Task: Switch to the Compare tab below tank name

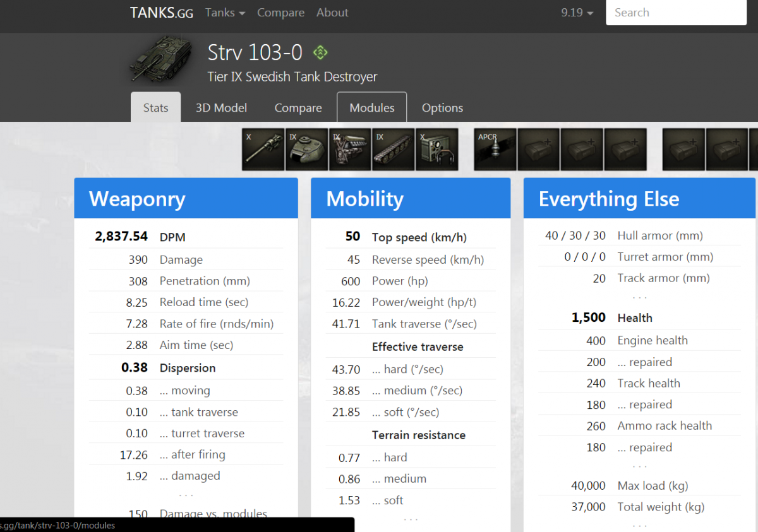Action: coord(298,107)
